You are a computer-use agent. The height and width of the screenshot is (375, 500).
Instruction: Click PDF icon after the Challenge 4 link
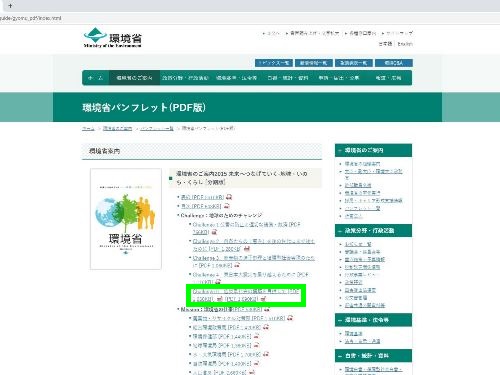pyautogui.click(x=218, y=282)
